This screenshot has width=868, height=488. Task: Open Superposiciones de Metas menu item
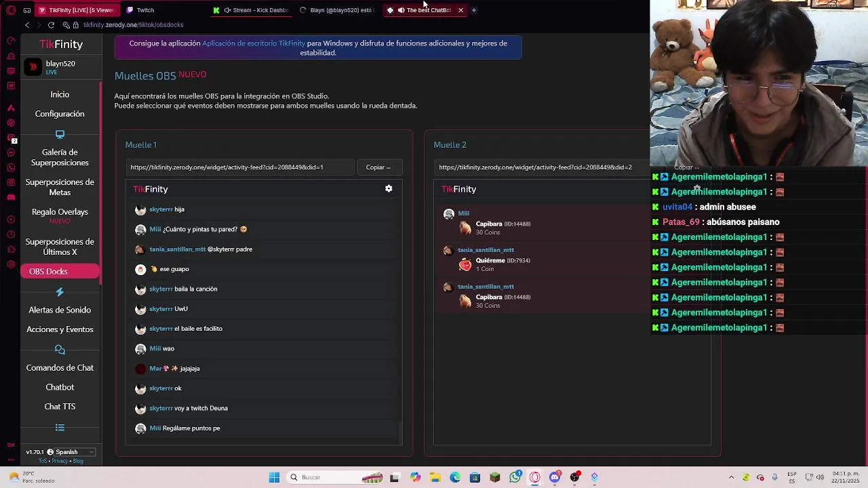(x=60, y=187)
